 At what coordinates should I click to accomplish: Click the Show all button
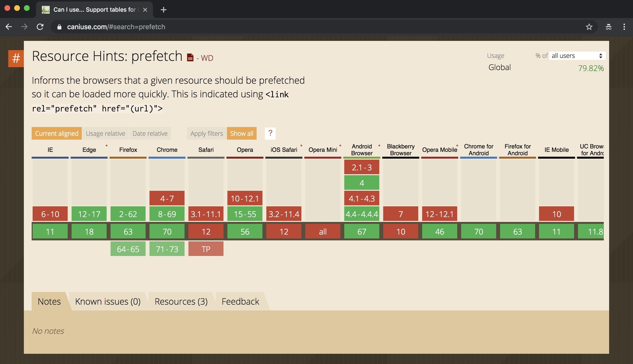[242, 134]
